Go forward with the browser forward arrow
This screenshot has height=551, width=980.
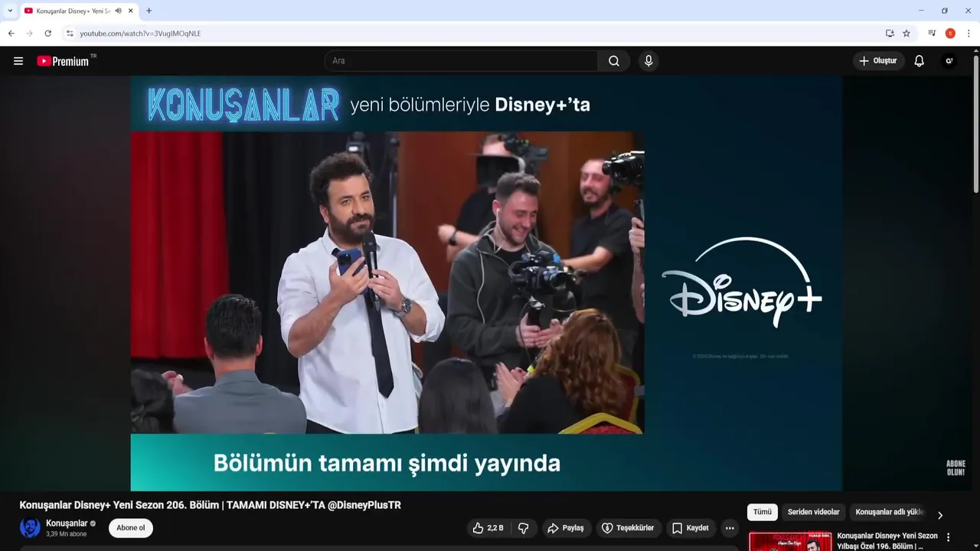coord(29,34)
